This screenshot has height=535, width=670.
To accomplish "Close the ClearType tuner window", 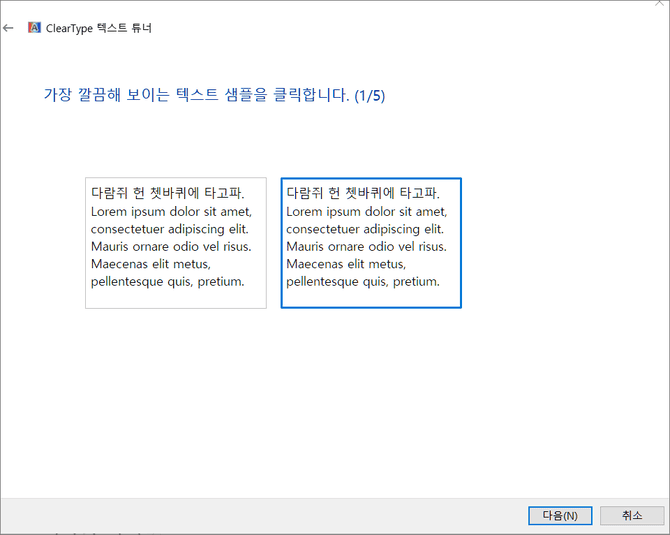I will click(660, 3).
